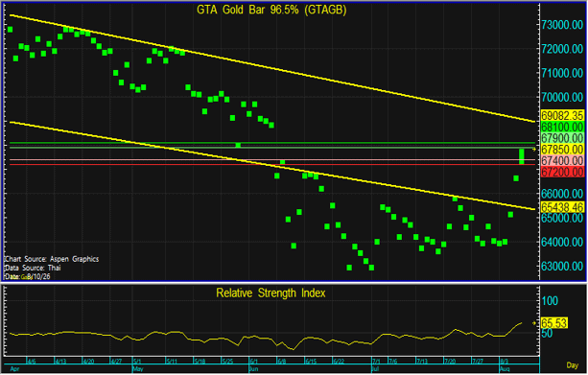The width and height of the screenshot is (588, 375).
Task: Click the Apr month label
Action: [14, 369]
